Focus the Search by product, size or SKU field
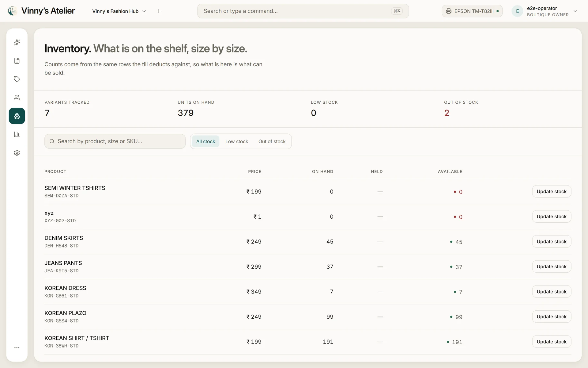 click(115, 141)
